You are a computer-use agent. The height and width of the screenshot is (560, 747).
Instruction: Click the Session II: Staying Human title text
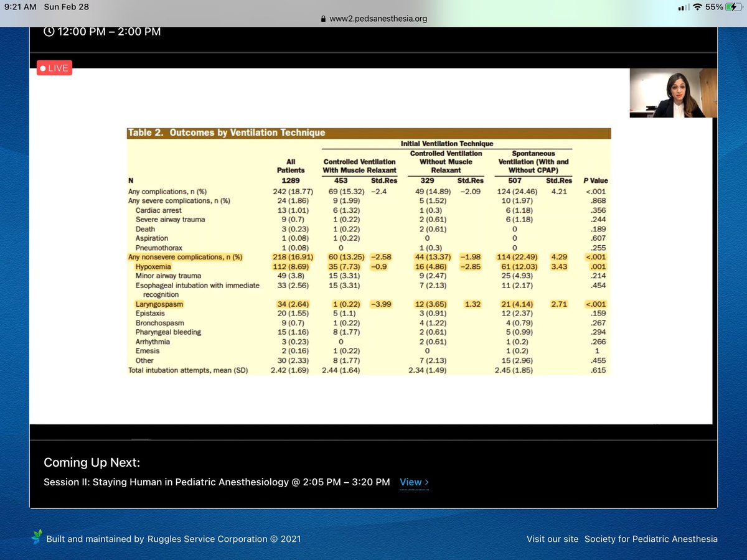(x=217, y=482)
